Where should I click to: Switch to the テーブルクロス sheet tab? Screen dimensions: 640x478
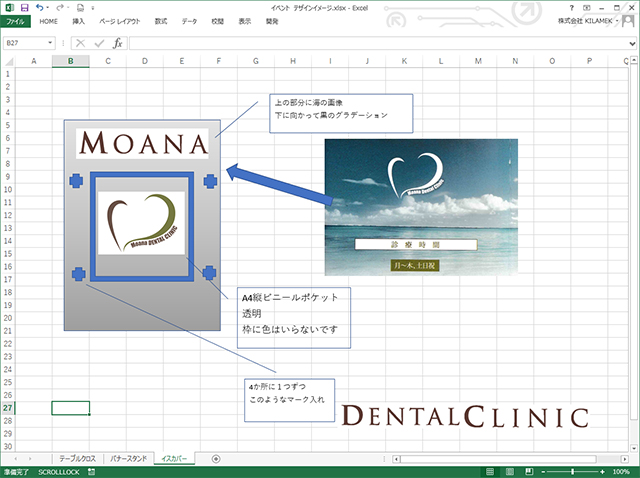(x=78, y=459)
